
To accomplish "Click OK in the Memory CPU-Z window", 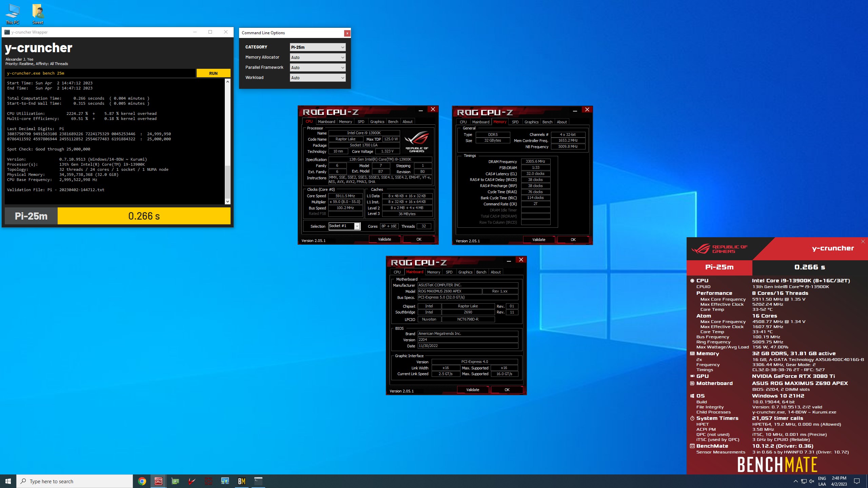I will pos(573,240).
